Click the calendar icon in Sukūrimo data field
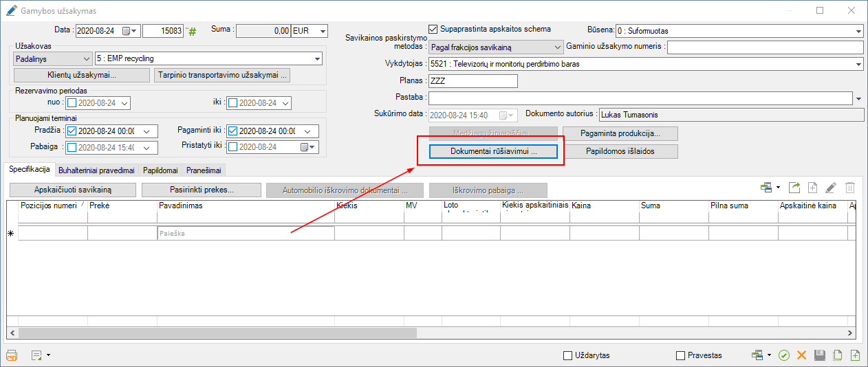The image size is (868, 367). point(503,115)
